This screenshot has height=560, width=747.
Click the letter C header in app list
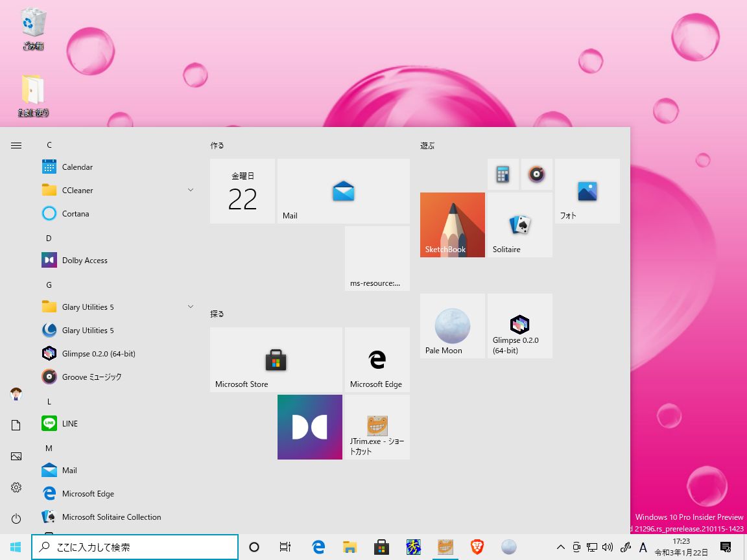coord(49,145)
